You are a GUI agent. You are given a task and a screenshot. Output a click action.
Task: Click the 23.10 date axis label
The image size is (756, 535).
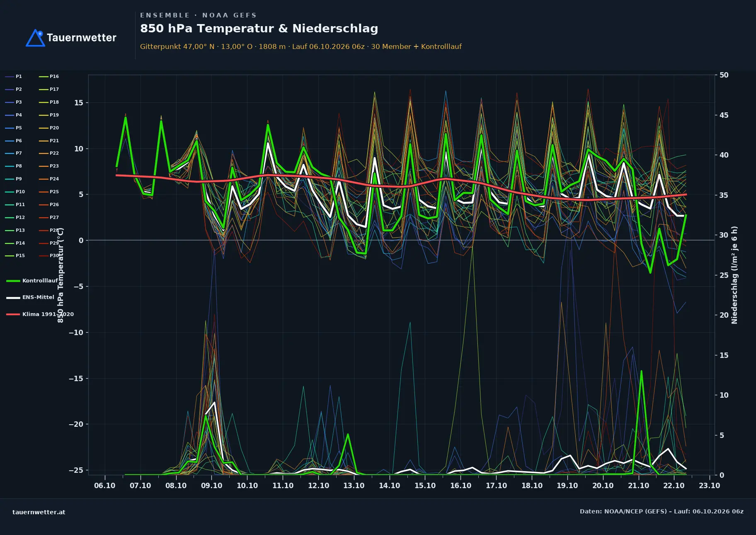coord(710,486)
